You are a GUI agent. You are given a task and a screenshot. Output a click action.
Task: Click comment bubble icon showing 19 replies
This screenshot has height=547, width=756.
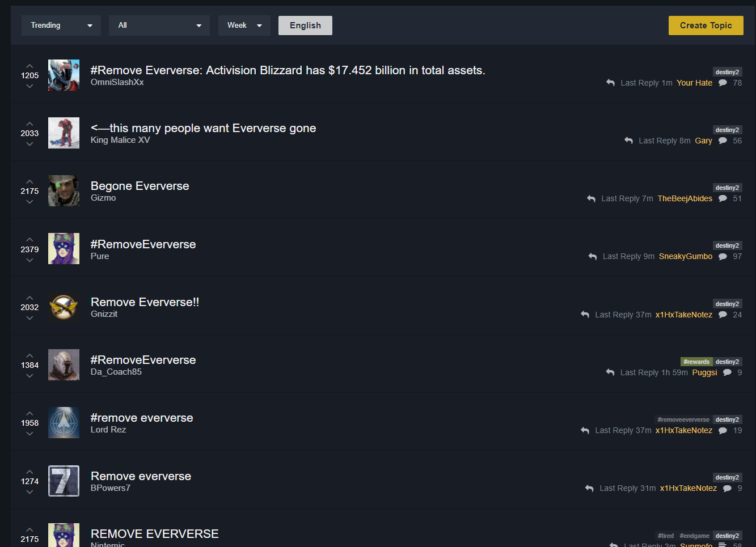click(x=723, y=430)
